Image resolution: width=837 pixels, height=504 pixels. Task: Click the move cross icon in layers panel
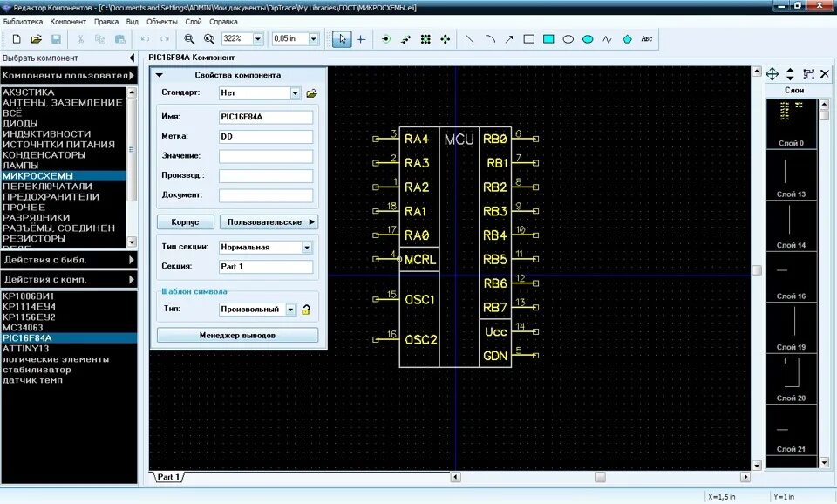(x=772, y=74)
